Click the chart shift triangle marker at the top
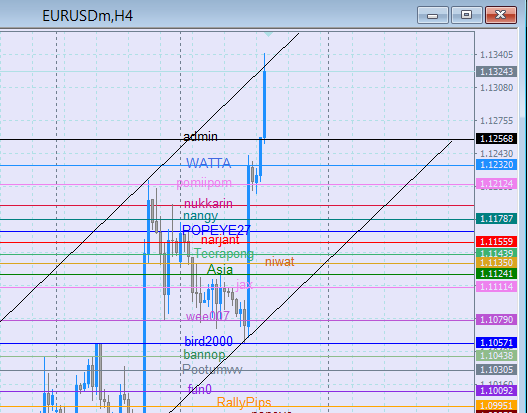 [268, 34]
